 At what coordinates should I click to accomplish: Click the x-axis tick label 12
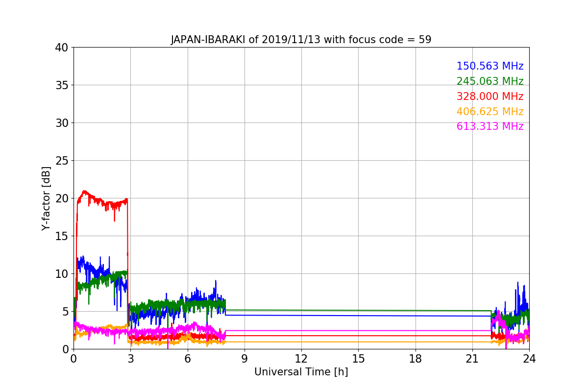tap(301, 358)
